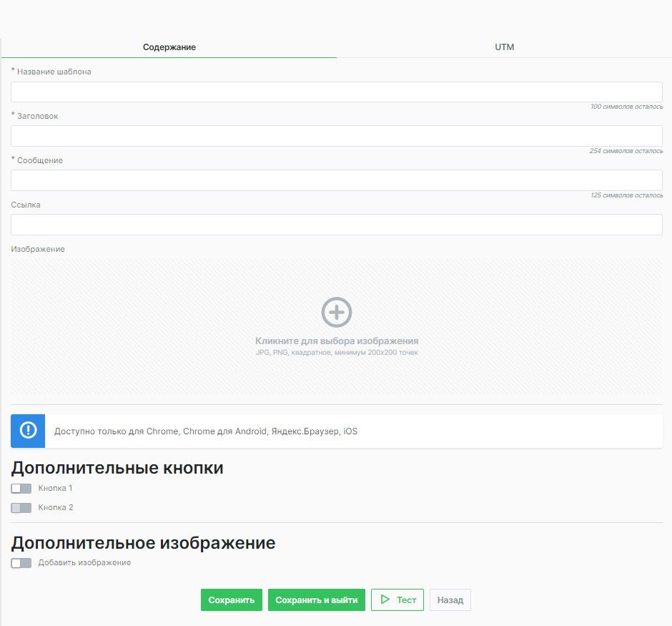Image resolution: width=672 pixels, height=626 pixels.
Task: Turn on the Кнопка 2 toggle
Action: coord(21,508)
